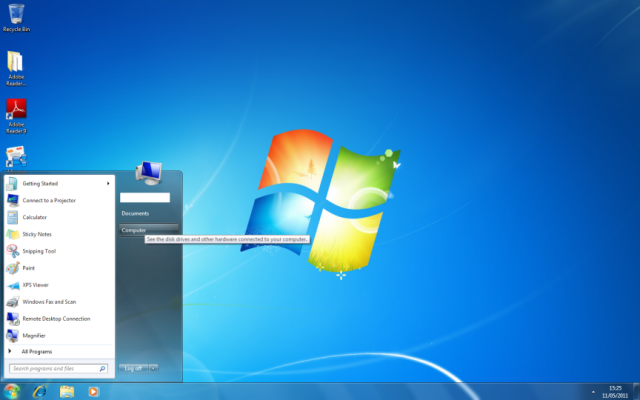Screen dimensions: 640x400
Task: Click the search magnifying glass icon
Action: (102, 369)
